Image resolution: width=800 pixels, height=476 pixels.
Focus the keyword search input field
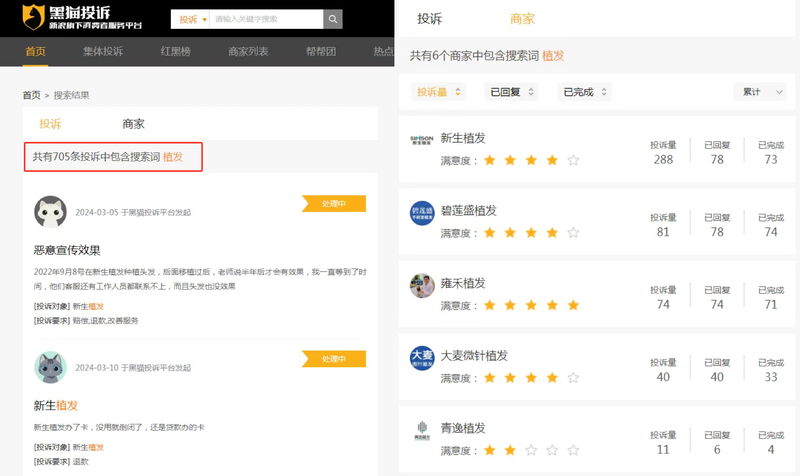coord(266,19)
